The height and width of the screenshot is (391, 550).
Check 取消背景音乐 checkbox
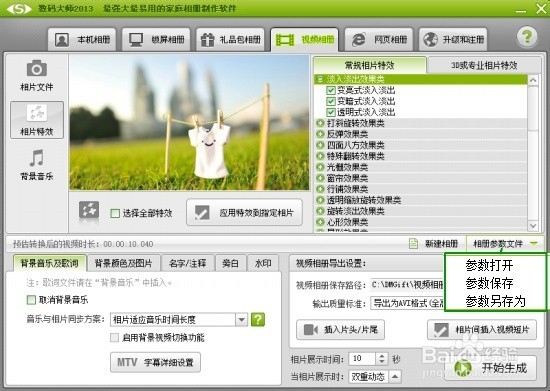pos(31,300)
